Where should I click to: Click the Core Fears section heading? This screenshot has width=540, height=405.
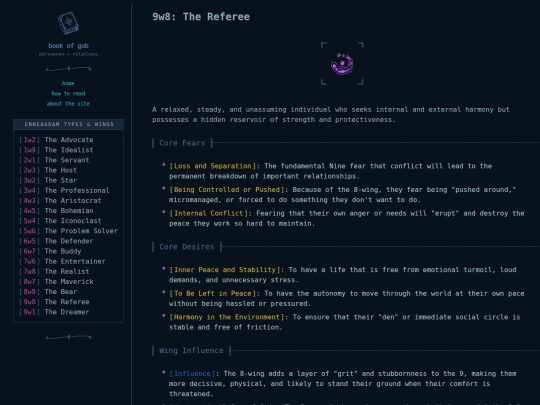tap(182, 143)
